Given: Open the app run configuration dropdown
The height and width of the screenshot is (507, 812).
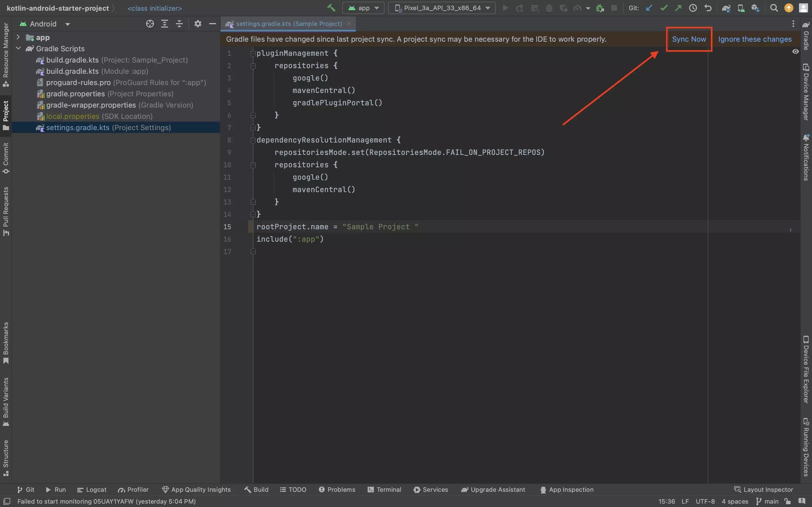Looking at the screenshot, I should (x=363, y=8).
